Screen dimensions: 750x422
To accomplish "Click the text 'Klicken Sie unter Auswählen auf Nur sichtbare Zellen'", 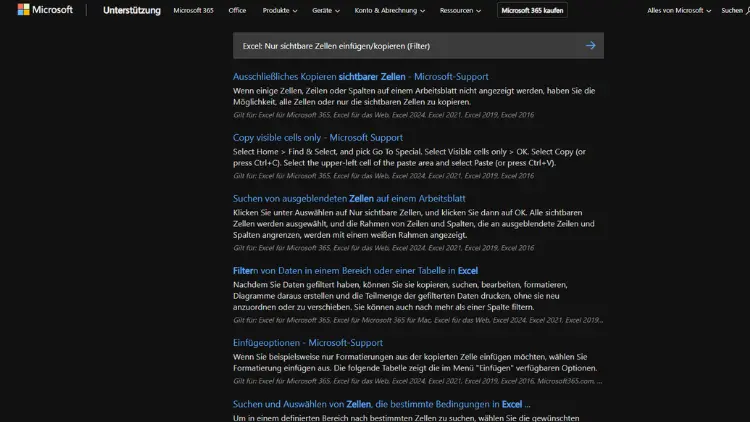I will pos(328,212).
